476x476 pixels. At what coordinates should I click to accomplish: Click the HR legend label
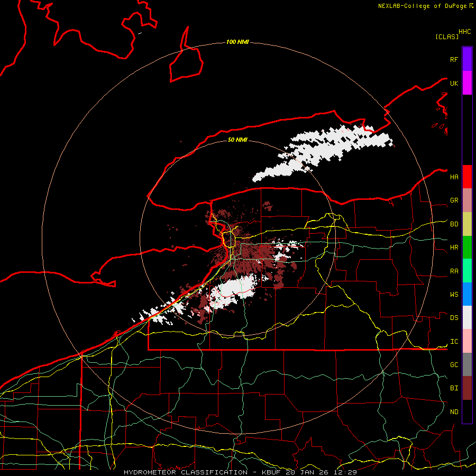pyautogui.click(x=454, y=248)
